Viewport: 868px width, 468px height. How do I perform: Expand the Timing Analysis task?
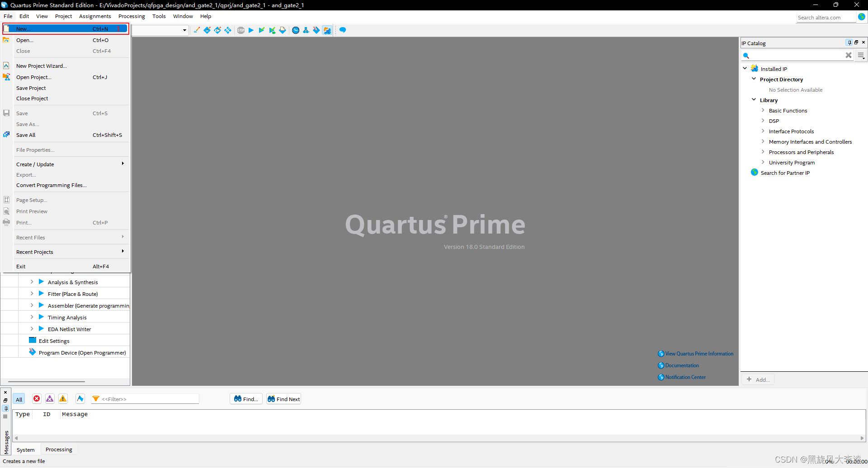point(32,317)
